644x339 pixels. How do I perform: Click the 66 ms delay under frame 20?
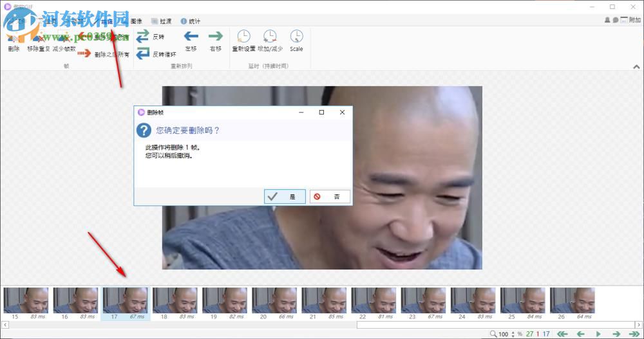(x=287, y=317)
